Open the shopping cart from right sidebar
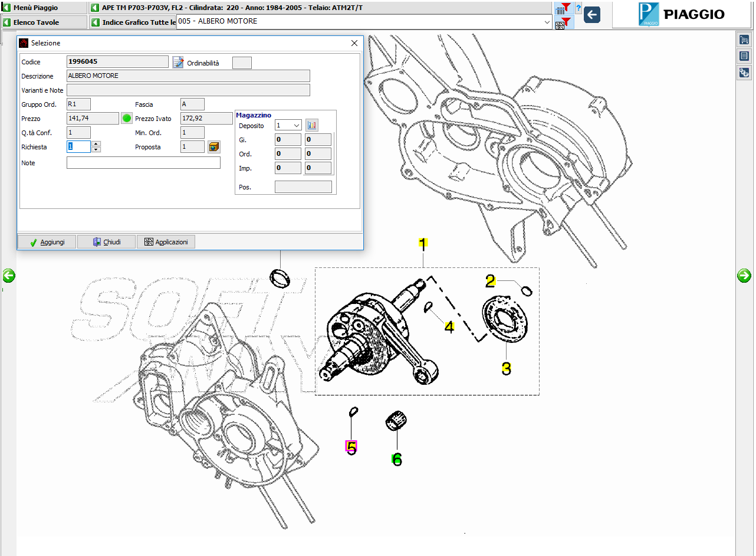The width and height of the screenshot is (756, 556). click(x=744, y=40)
